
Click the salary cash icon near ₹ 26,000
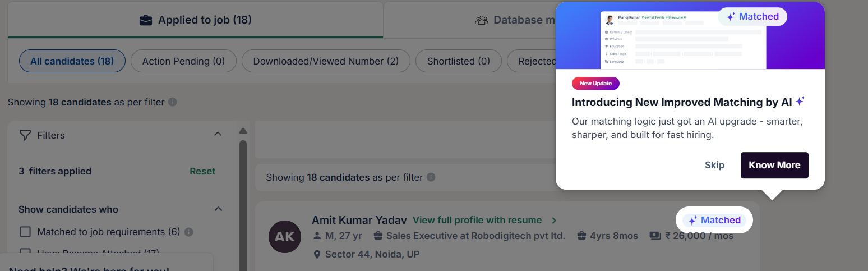[655, 236]
